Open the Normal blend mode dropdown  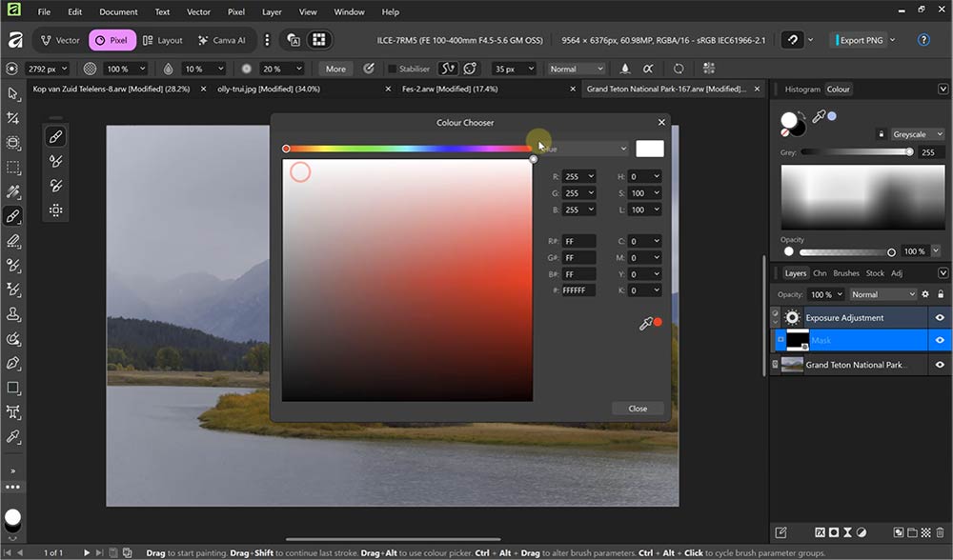point(882,294)
